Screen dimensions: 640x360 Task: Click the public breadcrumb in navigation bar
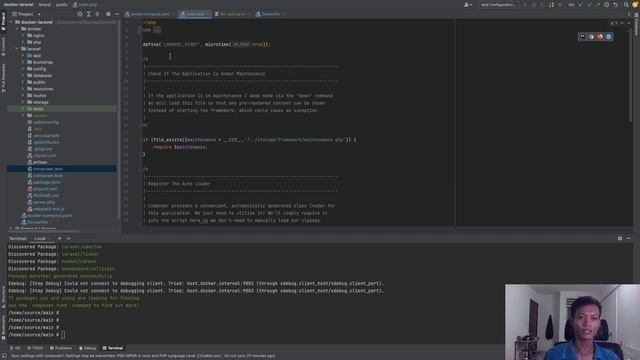click(62, 5)
